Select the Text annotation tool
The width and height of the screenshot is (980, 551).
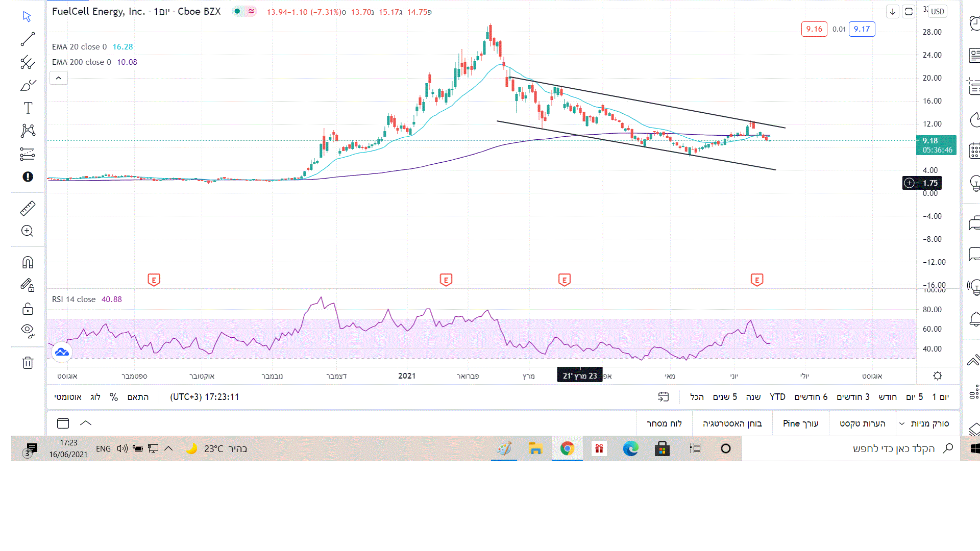[x=28, y=108]
